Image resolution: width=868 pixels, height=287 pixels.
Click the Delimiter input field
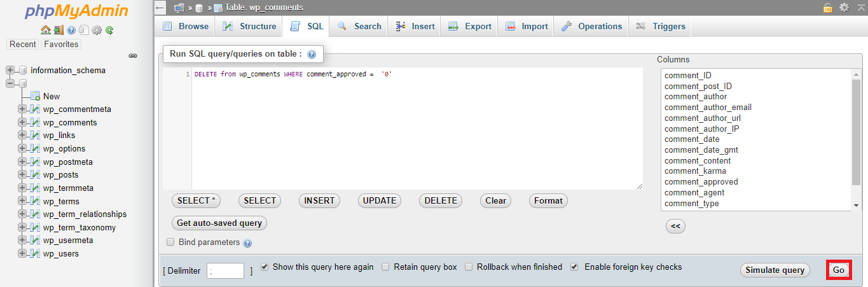pyautogui.click(x=225, y=270)
